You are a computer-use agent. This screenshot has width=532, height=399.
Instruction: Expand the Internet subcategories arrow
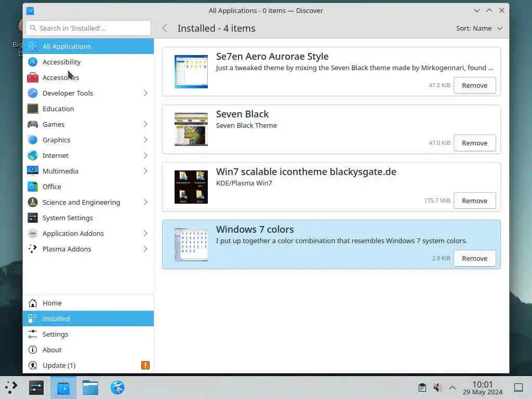[x=145, y=155]
